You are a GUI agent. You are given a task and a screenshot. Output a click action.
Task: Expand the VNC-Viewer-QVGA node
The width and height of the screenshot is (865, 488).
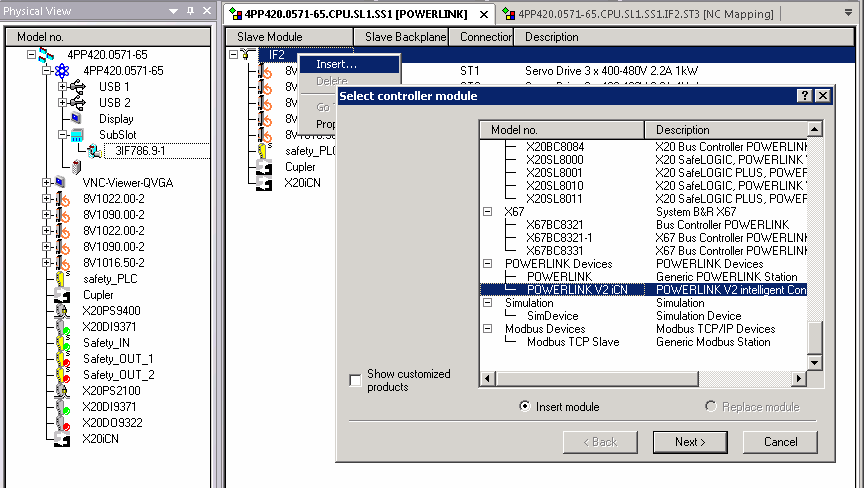[46, 183]
